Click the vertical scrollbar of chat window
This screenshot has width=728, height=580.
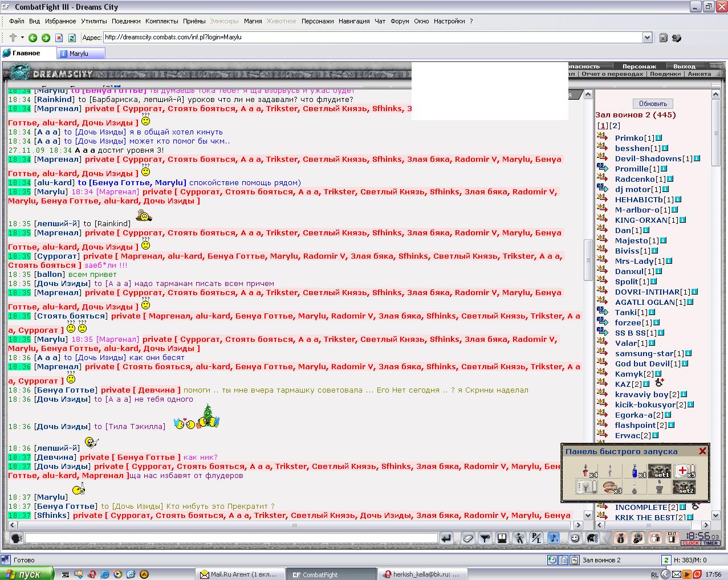588,304
